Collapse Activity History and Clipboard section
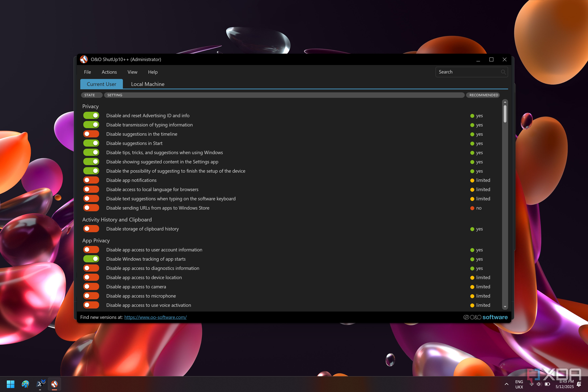The width and height of the screenshot is (588, 392). (117, 220)
